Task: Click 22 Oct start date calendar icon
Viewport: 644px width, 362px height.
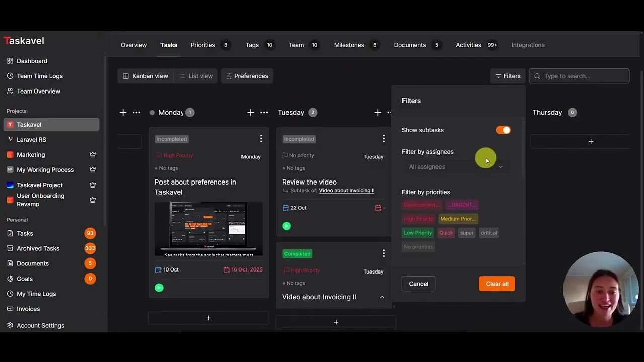Action: click(x=286, y=208)
